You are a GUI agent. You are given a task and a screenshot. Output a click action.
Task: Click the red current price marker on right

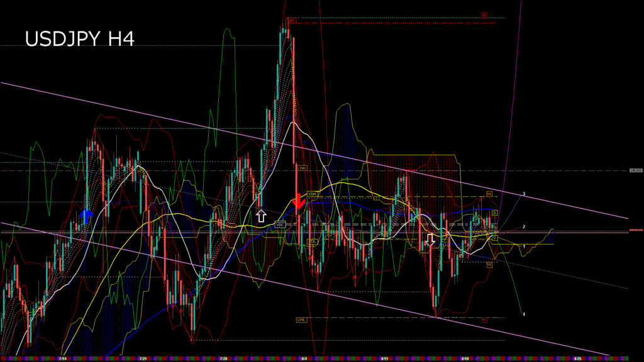pos(636,231)
